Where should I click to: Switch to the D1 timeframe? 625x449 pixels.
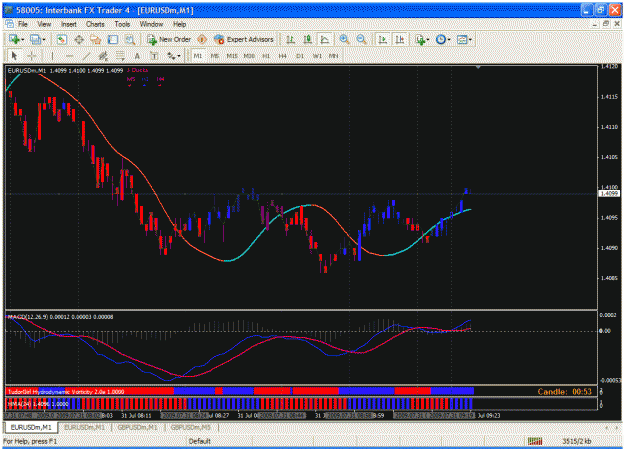300,56
